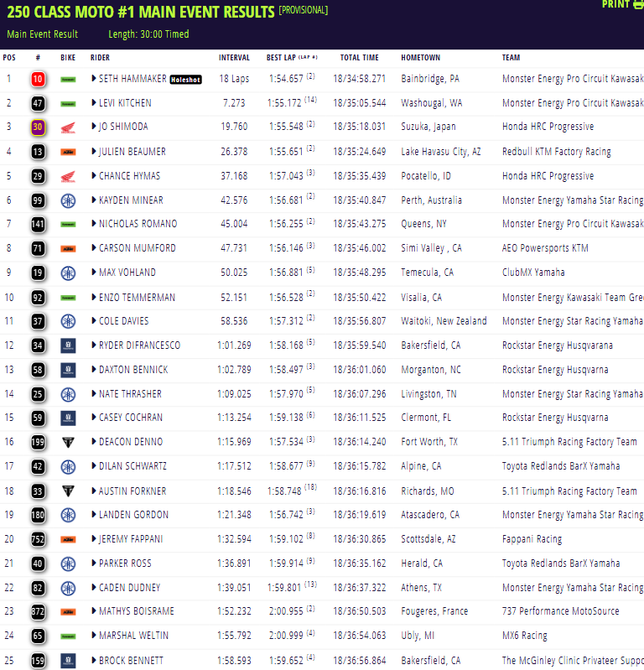Expand Seth Hammaker's rider details arrow
This screenshot has height=670, width=644.
[94, 79]
